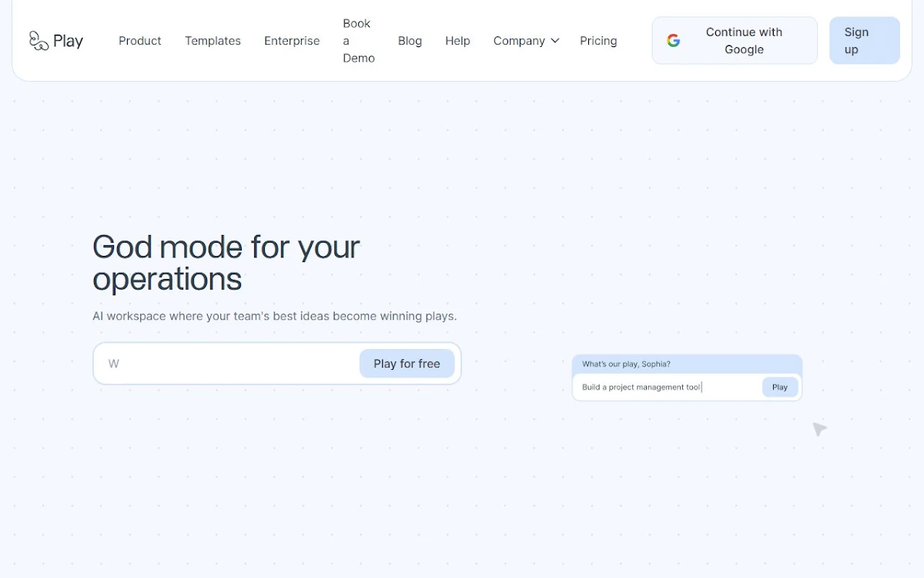This screenshot has height=578, width=924.
Task: Visit the Blog page
Action: [x=410, y=41]
